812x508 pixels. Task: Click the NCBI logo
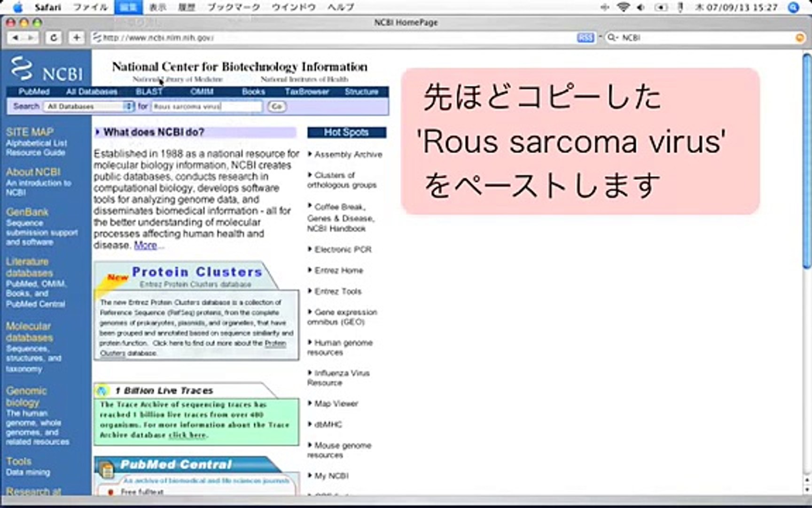[x=47, y=70]
